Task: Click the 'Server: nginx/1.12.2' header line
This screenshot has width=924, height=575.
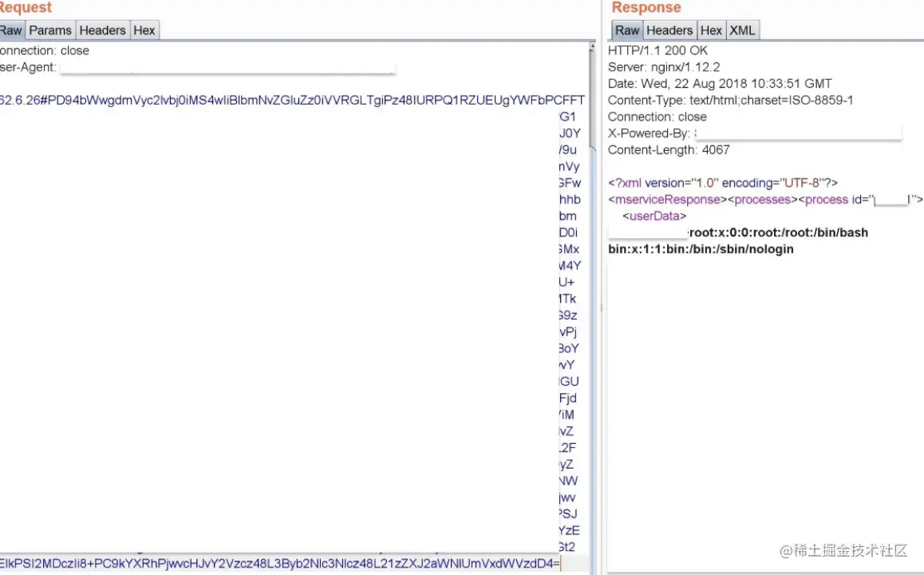Action: click(664, 67)
